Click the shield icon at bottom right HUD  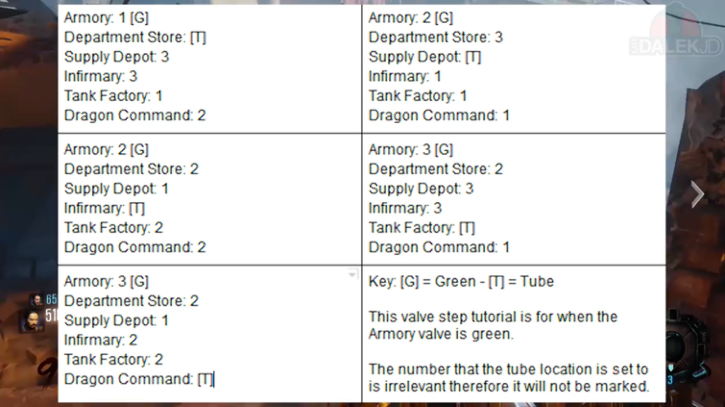coord(670,368)
